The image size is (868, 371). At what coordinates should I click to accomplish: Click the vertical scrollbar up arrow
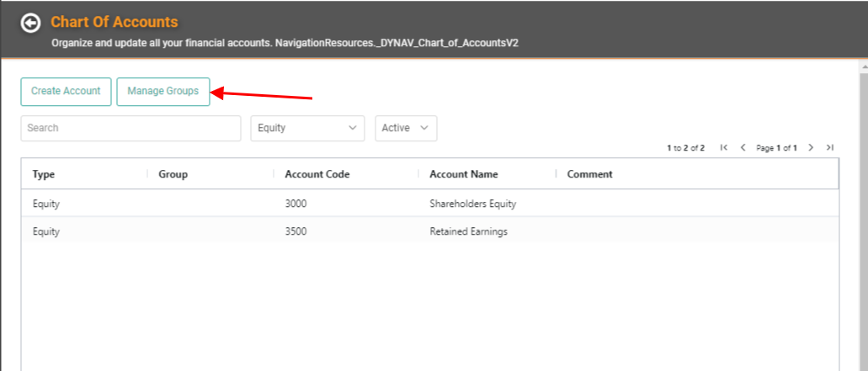(863, 66)
